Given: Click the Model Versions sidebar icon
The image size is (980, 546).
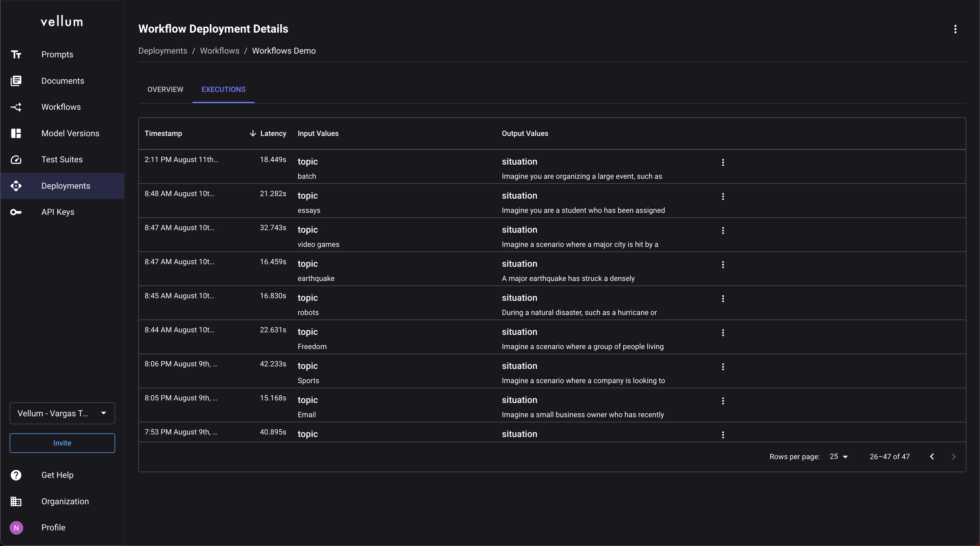Looking at the screenshot, I should pyautogui.click(x=16, y=133).
